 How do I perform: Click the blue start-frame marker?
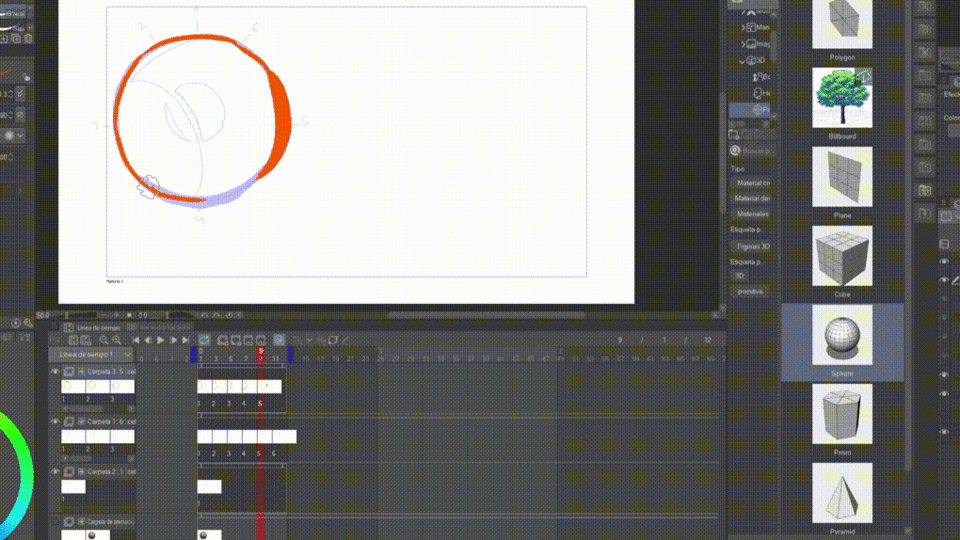(194, 354)
